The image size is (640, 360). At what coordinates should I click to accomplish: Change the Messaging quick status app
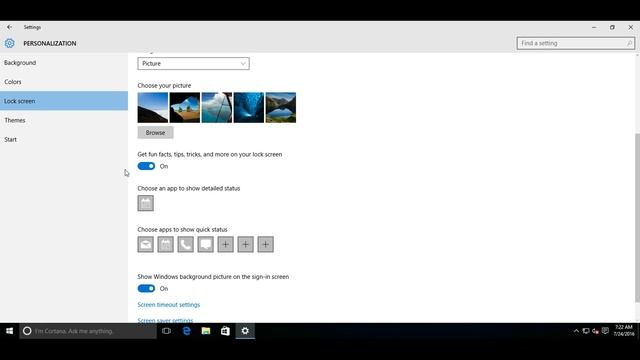pyautogui.click(x=206, y=244)
